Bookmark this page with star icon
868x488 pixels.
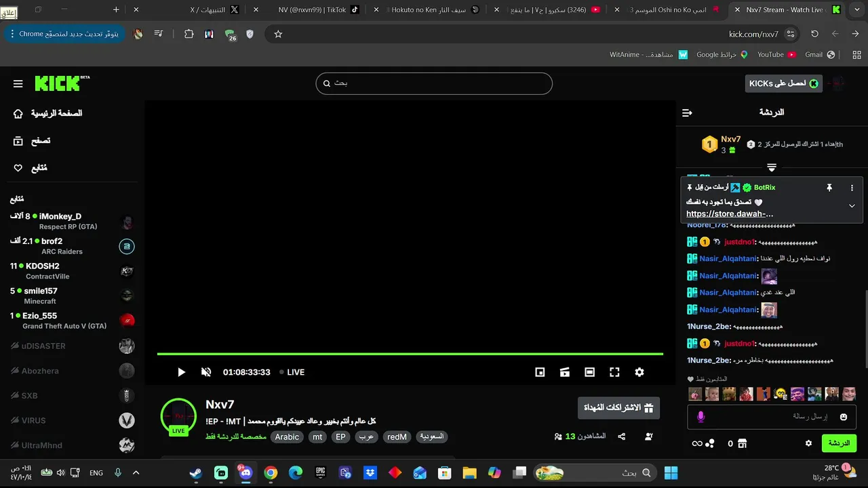click(278, 34)
